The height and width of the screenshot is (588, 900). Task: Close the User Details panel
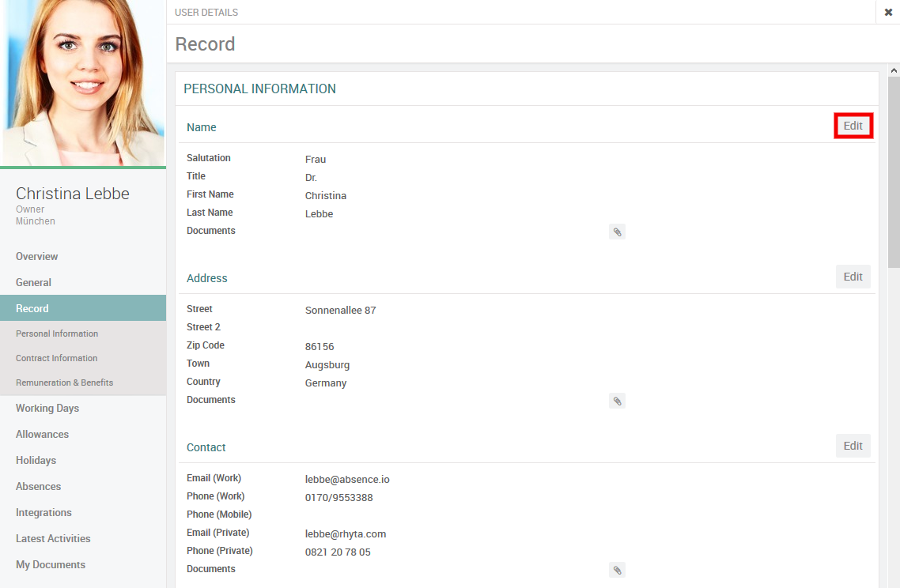coord(888,12)
